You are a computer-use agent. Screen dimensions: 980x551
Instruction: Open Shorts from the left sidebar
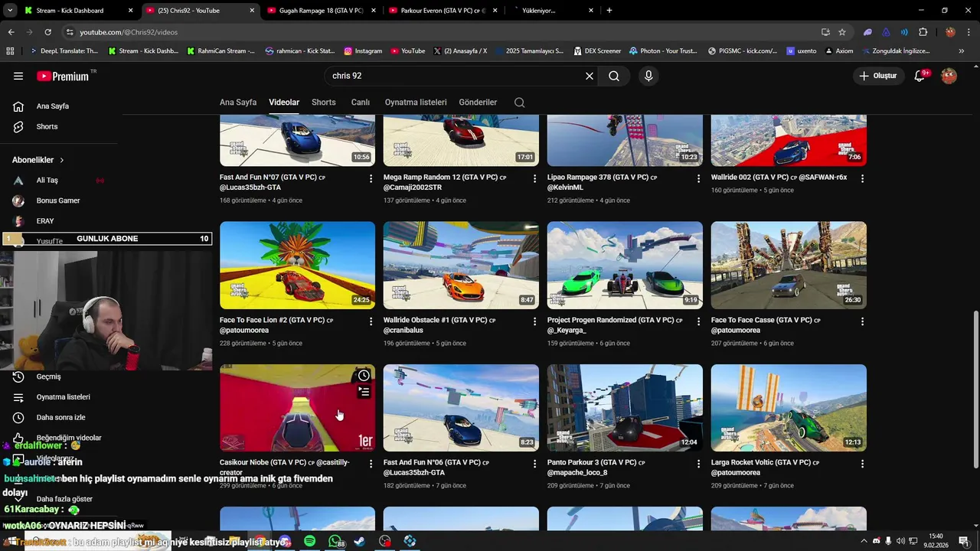(x=59, y=126)
